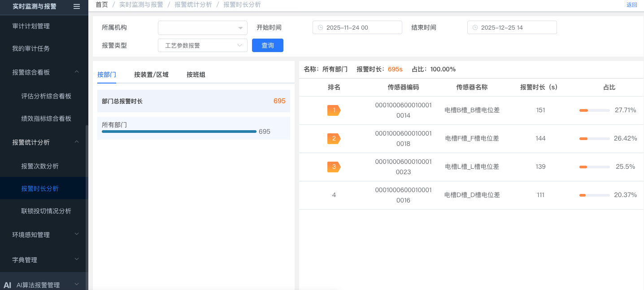The width and height of the screenshot is (644, 290).
Task: Open 报警次数分析 in the sidebar
Action: click(40, 166)
